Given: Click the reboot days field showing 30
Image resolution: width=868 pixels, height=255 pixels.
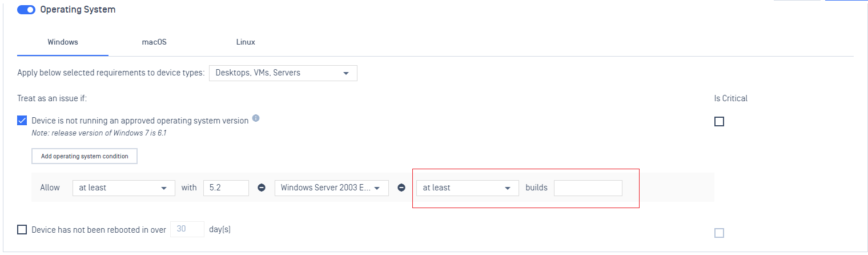Looking at the screenshot, I should 187,229.
